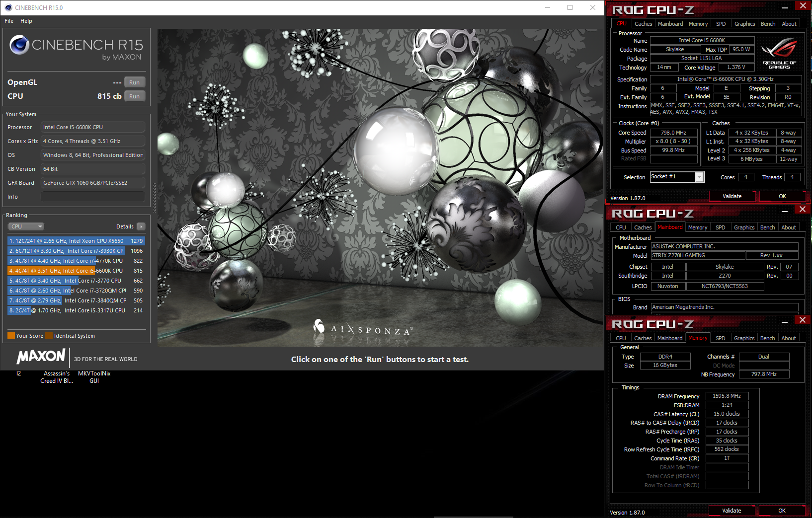Click the Cinebench R15 sphere logo
Viewport: 812px width, 518px height.
pos(19,45)
